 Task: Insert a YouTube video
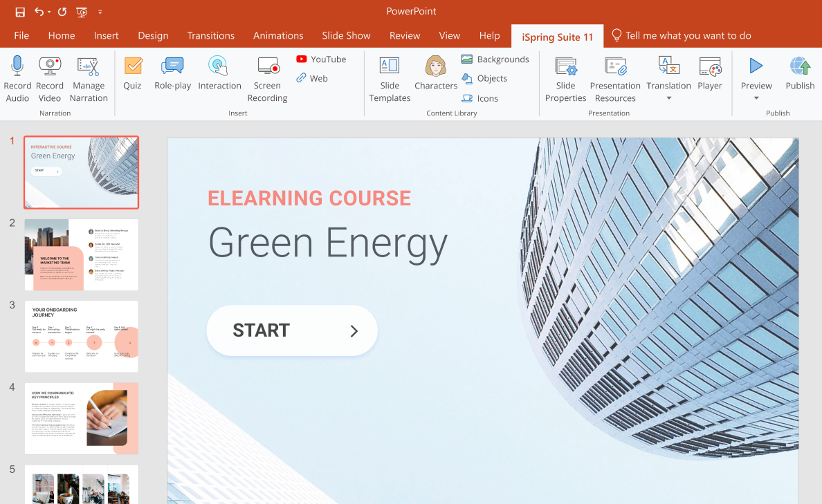321,59
